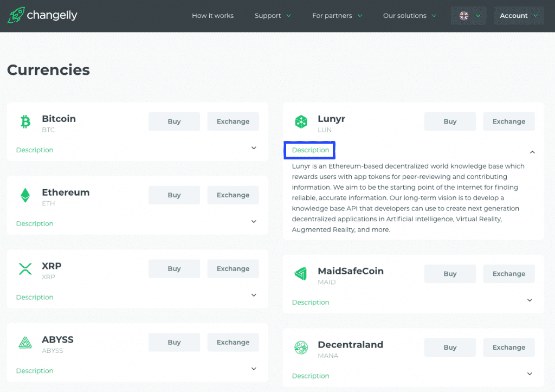Image resolution: width=555 pixels, height=392 pixels.
Task: Click the ABYSS triangle icon
Action: (x=25, y=343)
